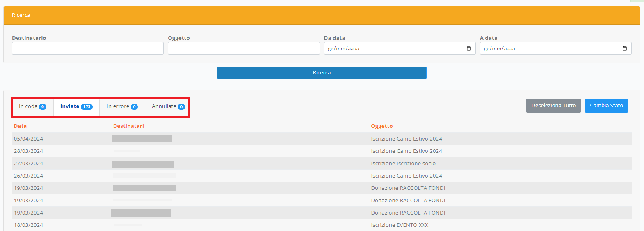
Task: Select the row dated 26/03/2024
Action: [x=28, y=176]
